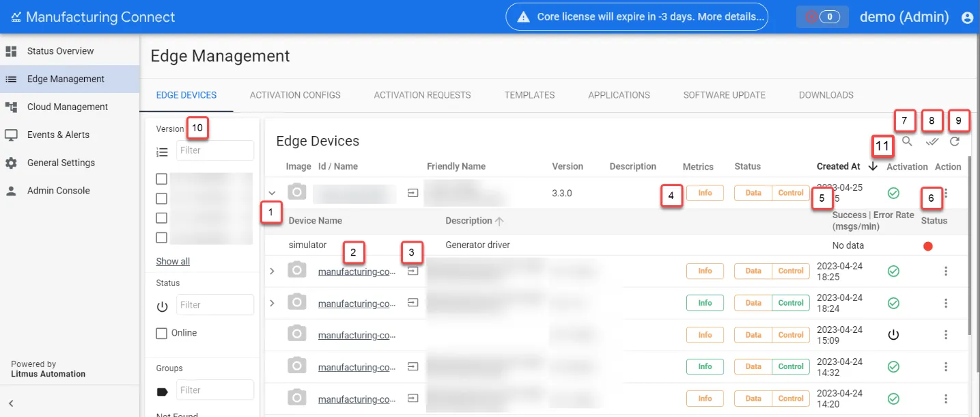Open the action menu on the 18:24 row

pos(946,303)
